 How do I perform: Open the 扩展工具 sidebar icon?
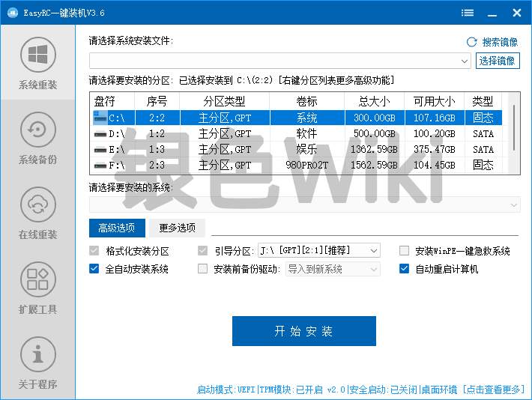tap(37, 279)
